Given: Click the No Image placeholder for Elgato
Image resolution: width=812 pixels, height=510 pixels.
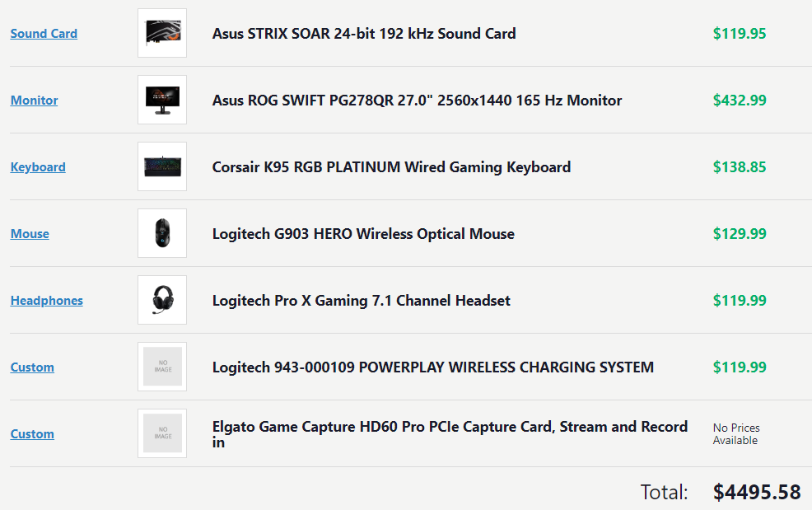Looking at the screenshot, I should (x=162, y=434).
